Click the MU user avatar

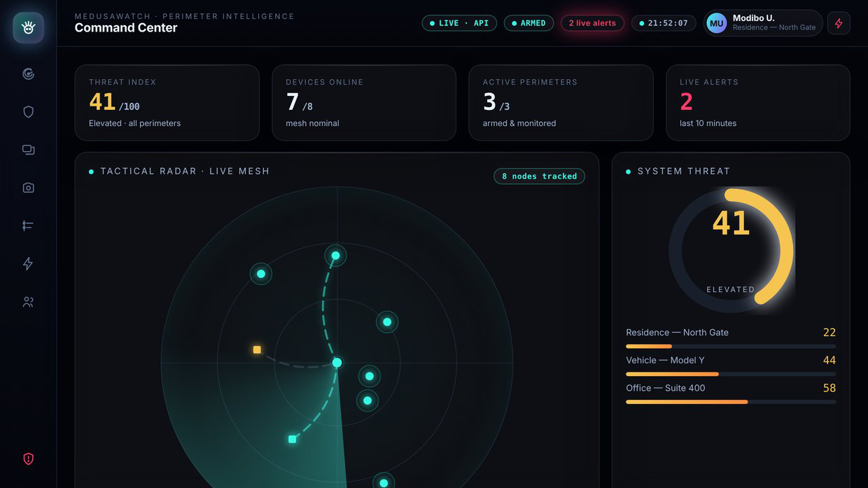tap(717, 23)
